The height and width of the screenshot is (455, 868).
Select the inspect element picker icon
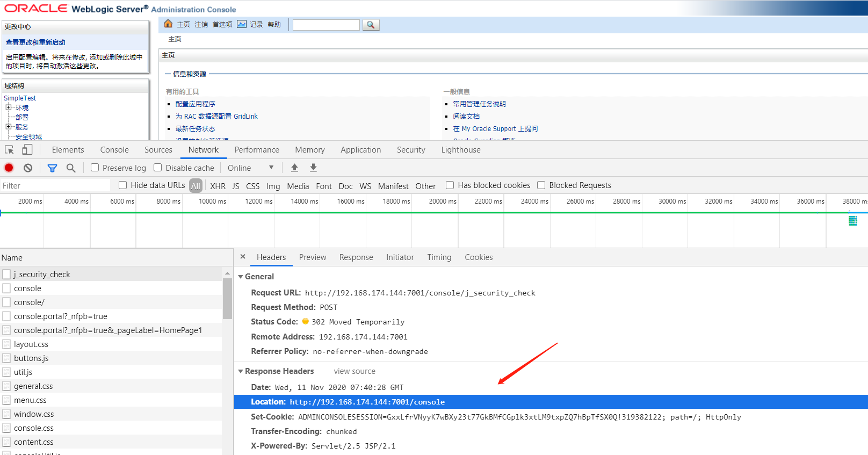tap(9, 150)
